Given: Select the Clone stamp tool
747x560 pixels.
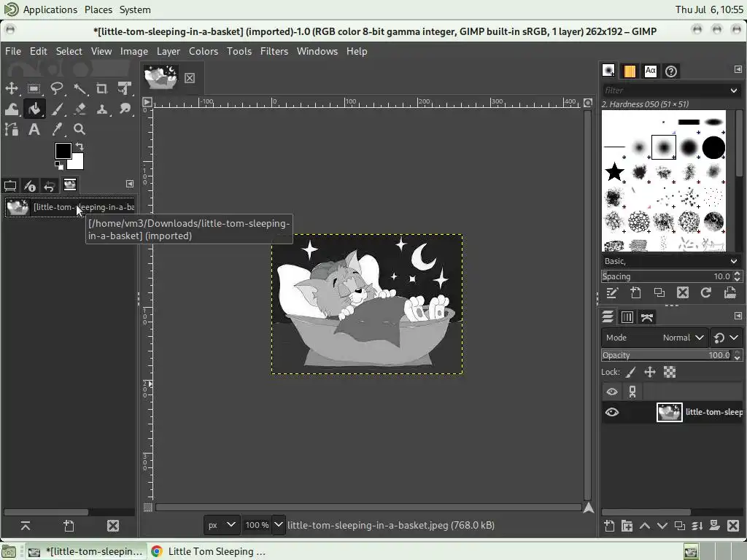Looking at the screenshot, I should [102, 109].
